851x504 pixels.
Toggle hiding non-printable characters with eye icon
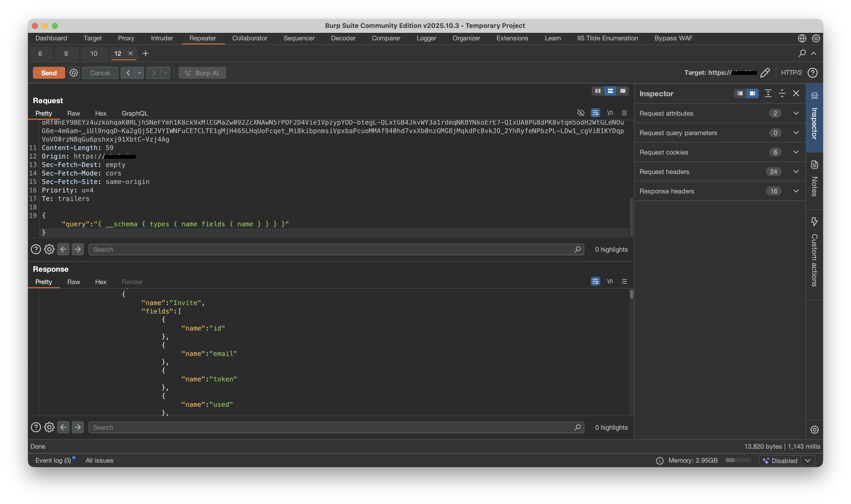(x=581, y=113)
